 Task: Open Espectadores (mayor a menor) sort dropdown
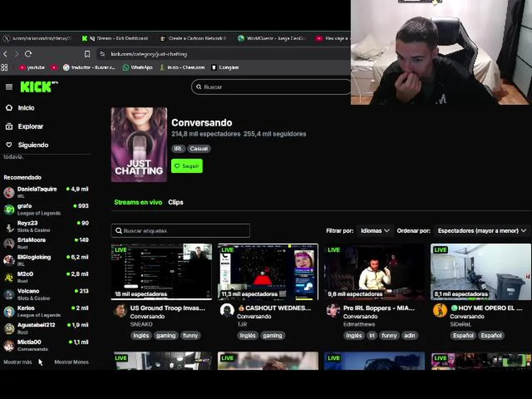pyautogui.click(x=482, y=231)
